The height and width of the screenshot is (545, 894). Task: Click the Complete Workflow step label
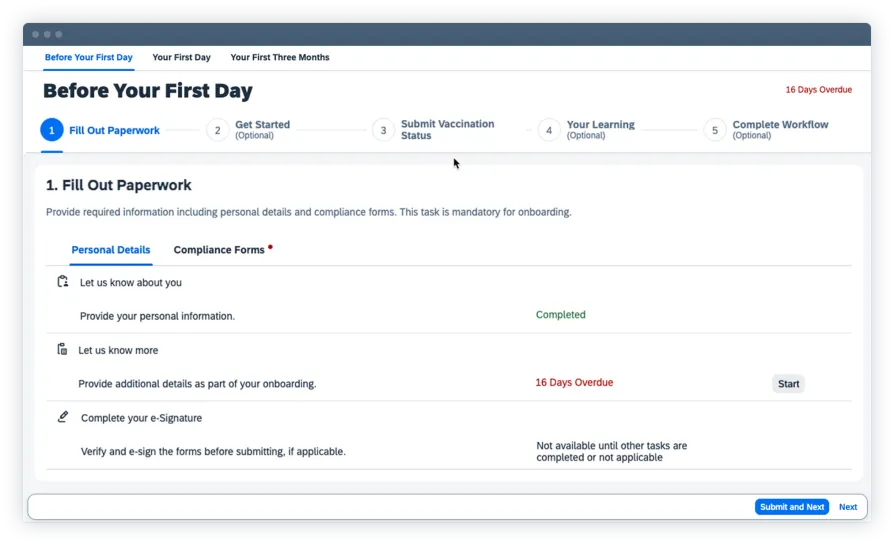pos(780,124)
